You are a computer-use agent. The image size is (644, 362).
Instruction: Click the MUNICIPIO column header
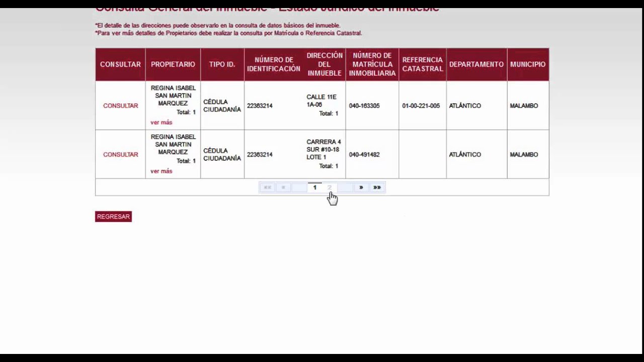pyautogui.click(x=528, y=64)
